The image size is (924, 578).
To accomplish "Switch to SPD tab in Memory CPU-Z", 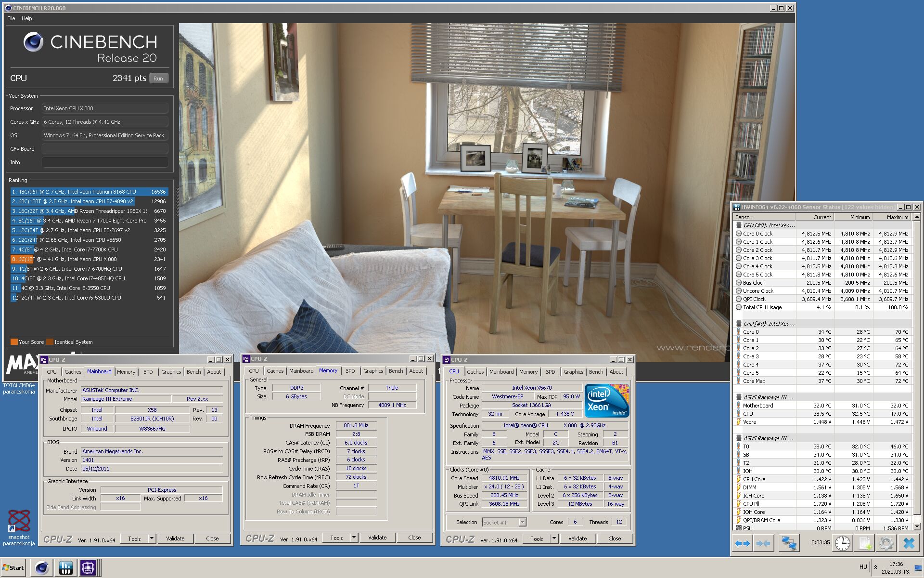I will [x=350, y=371].
